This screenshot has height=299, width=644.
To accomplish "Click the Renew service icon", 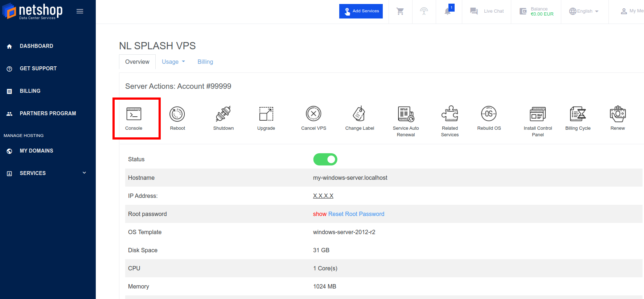I will click(618, 114).
